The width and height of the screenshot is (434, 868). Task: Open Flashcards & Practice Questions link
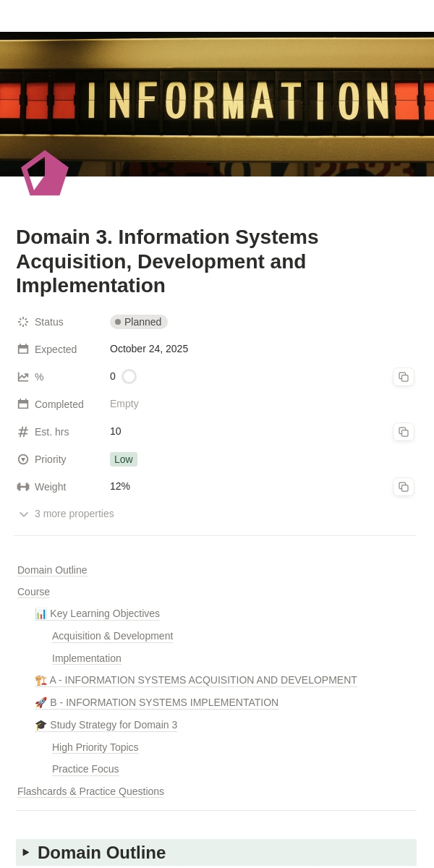click(90, 791)
